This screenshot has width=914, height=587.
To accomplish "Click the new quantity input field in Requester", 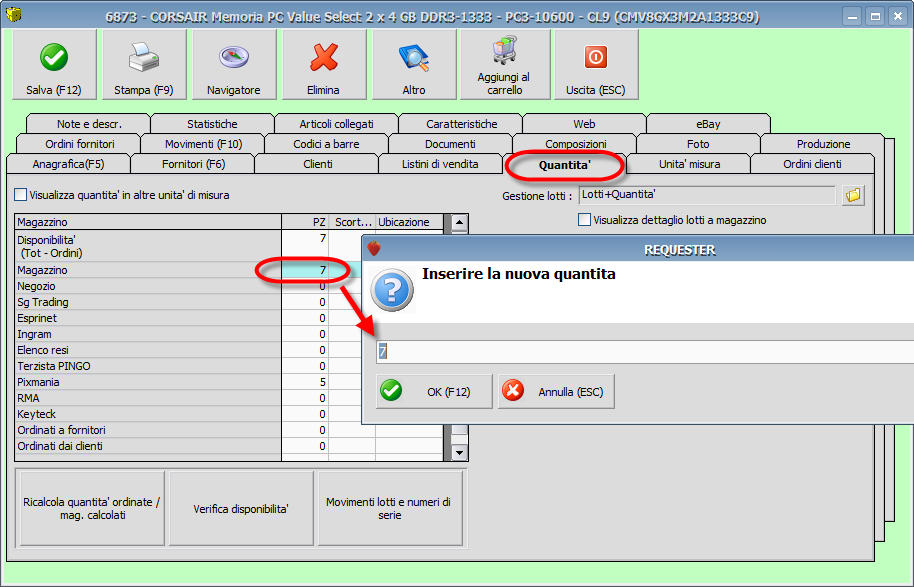I will [x=645, y=352].
